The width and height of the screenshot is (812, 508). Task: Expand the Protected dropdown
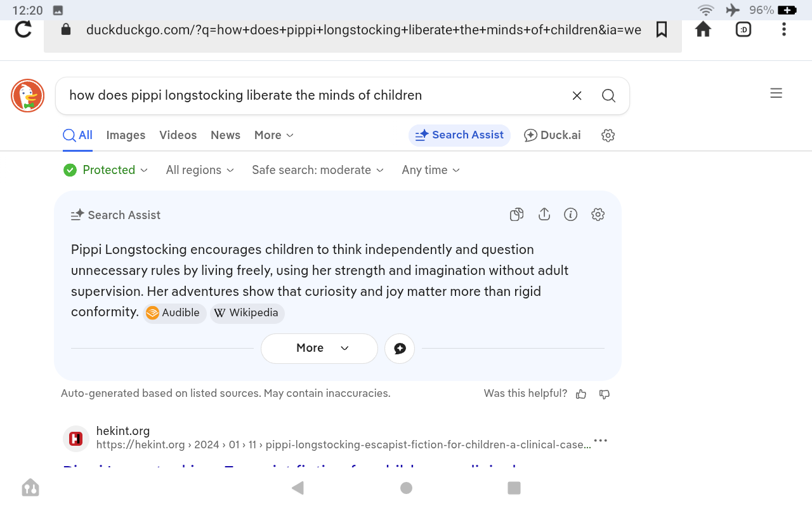click(x=106, y=170)
